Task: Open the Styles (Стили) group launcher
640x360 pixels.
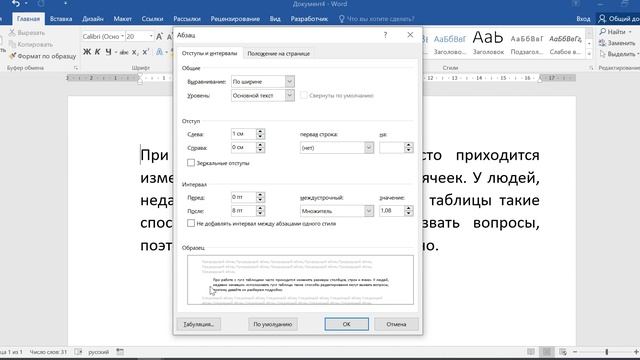Action: 591,68
